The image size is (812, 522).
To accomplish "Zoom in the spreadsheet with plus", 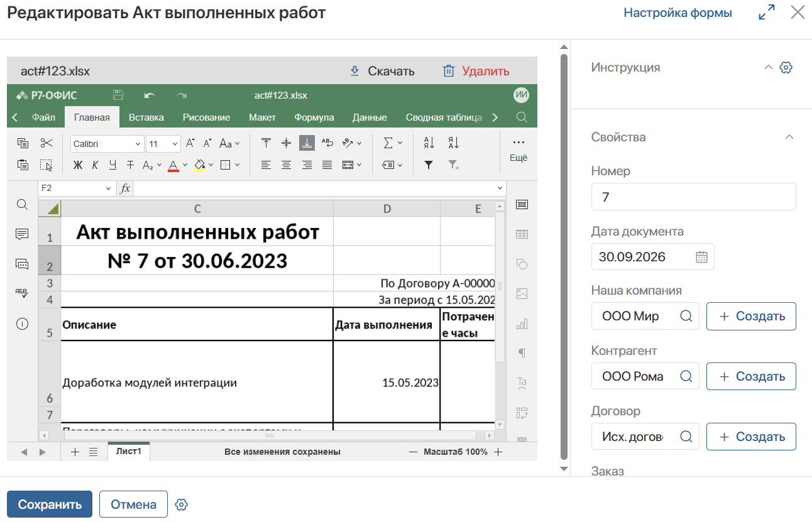I will point(498,452).
